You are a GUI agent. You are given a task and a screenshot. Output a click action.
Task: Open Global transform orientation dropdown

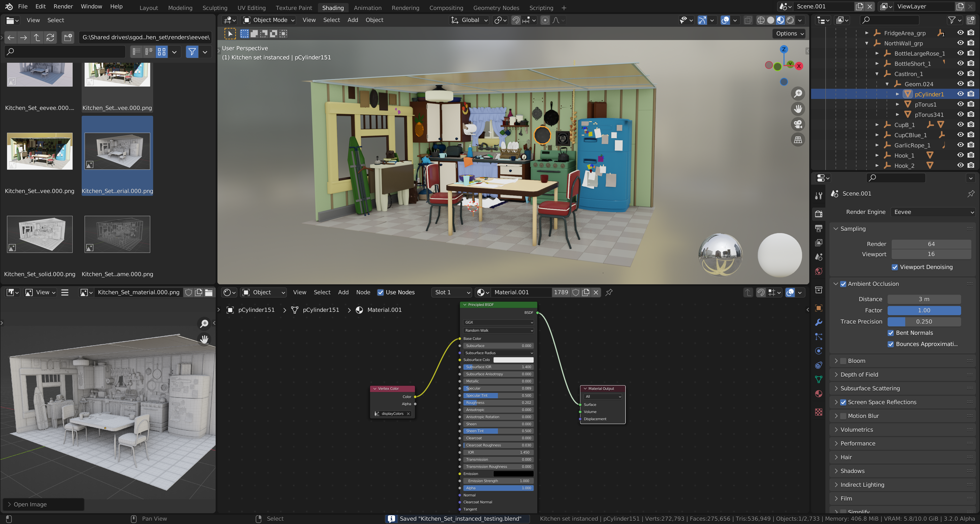(x=469, y=20)
